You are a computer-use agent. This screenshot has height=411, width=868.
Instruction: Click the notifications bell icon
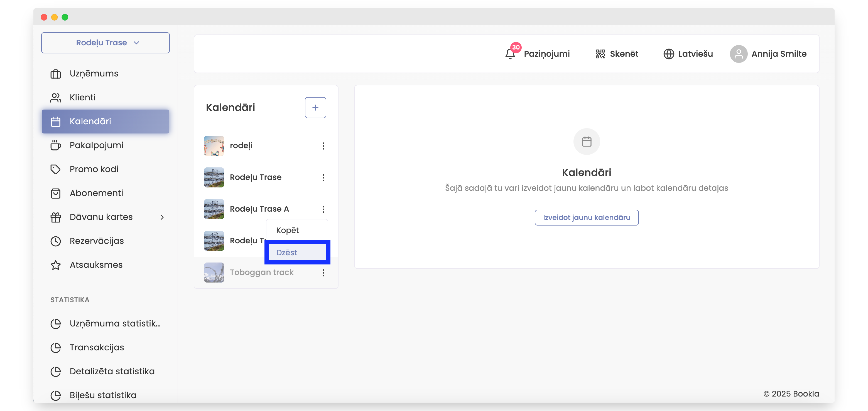(510, 54)
